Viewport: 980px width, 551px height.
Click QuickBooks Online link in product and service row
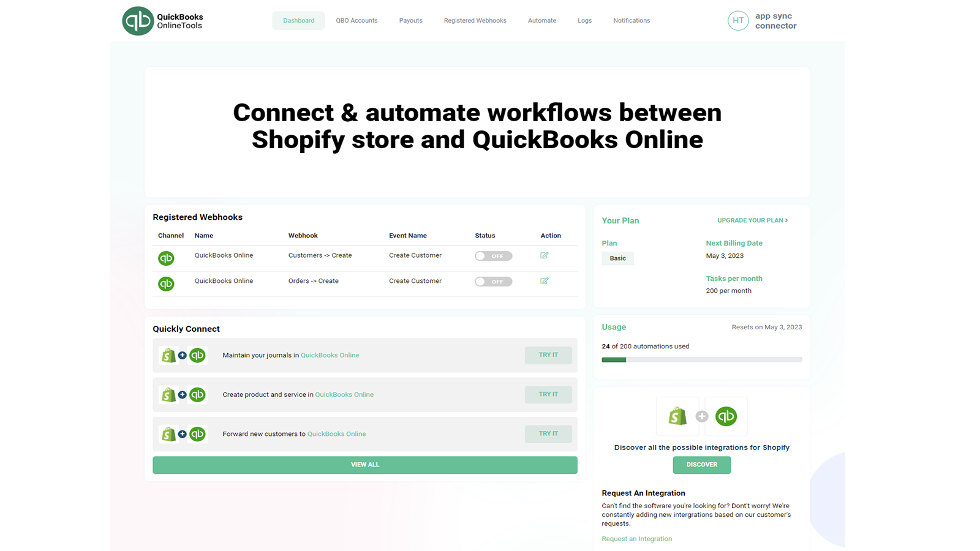click(344, 394)
